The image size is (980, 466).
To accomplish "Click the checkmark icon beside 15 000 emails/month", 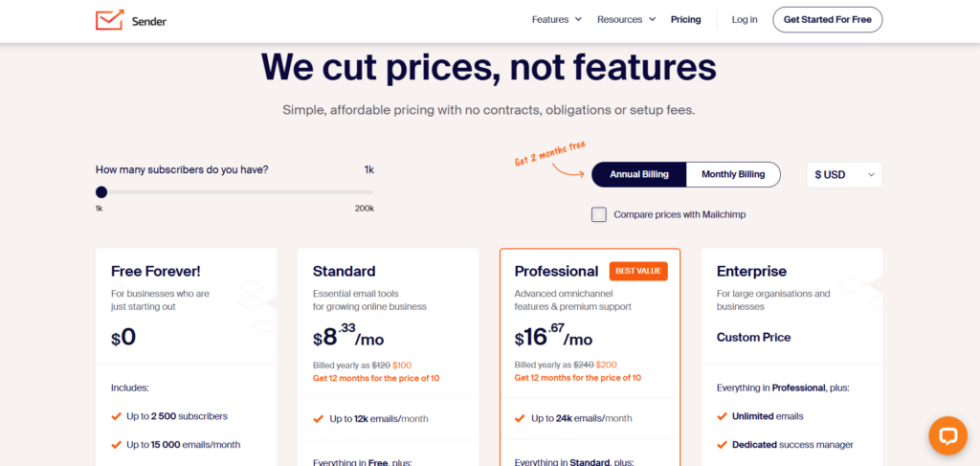I will tap(116, 445).
